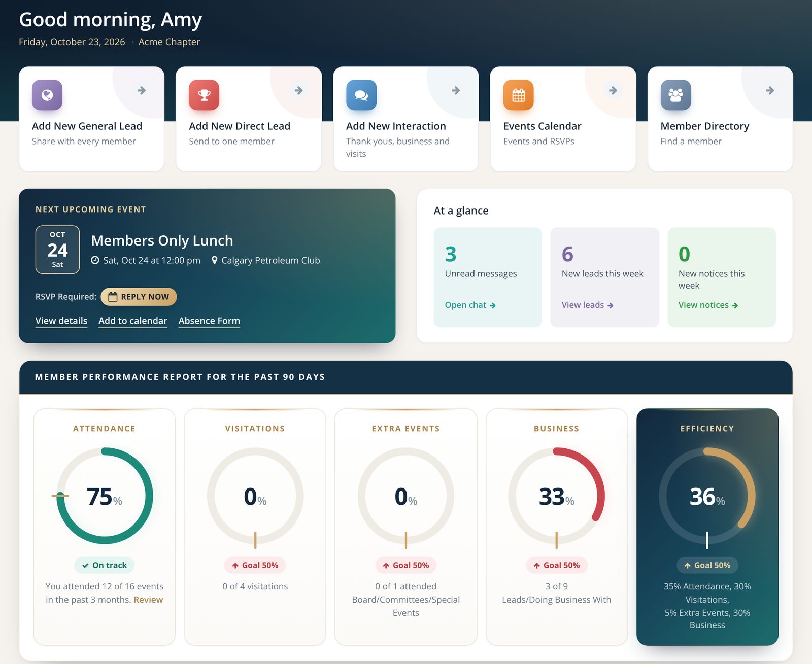812x664 pixels.
Task: Choose Add to calendar link
Action: click(132, 321)
